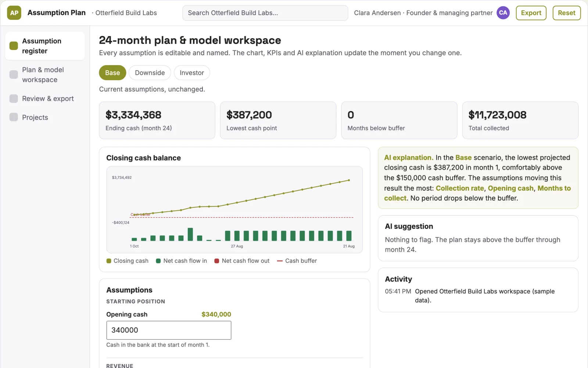588x368 pixels.
Task: Click the Collection rate link in AI explanation
Action: click(x=460, y=188)
